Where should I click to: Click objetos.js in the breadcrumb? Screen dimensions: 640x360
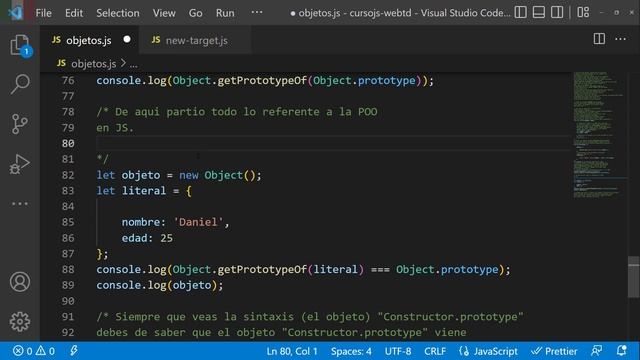[x=93, y=64]
